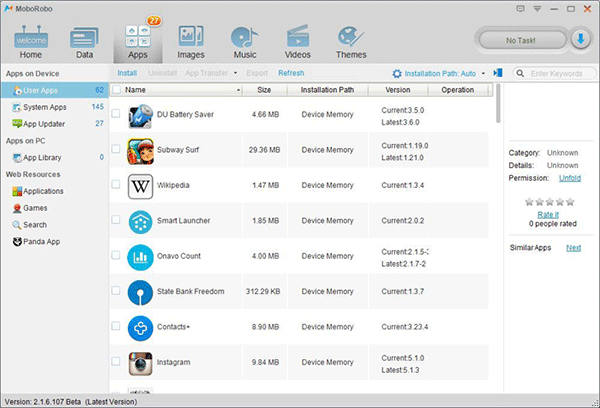Check the DU Battery Saver checkbox
The width and height of the screenshot is (600, 408).
click(x=116, y=114)
